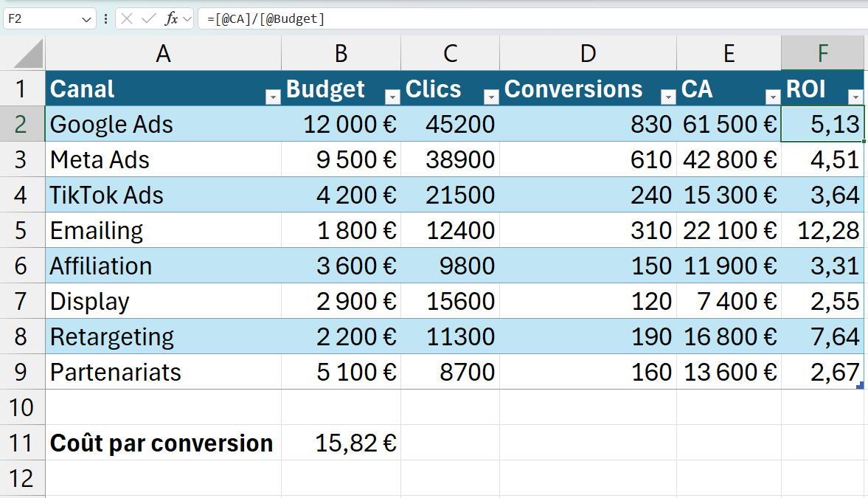Select the Coût par conversion label cell
868x498 pixels.
point(163,443)
